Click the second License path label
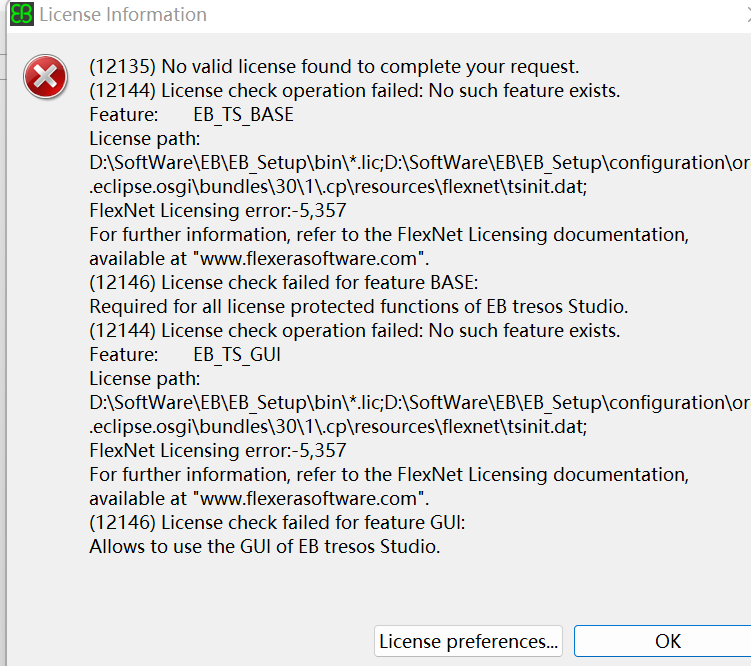751x666 pixels. (145, 378)
